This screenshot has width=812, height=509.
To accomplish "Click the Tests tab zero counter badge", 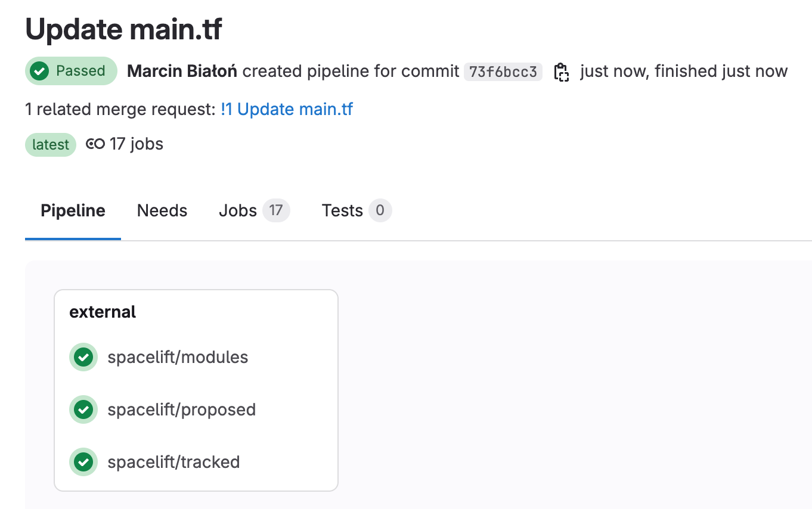I will coord(380,210).
